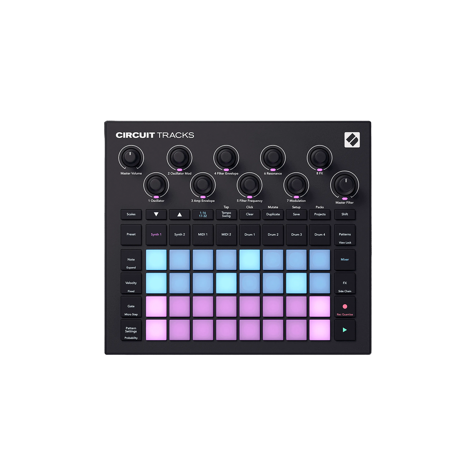The image size is (476, 476).
Task: Toggle Velocity Fixed mode
Action: (131, 283)
